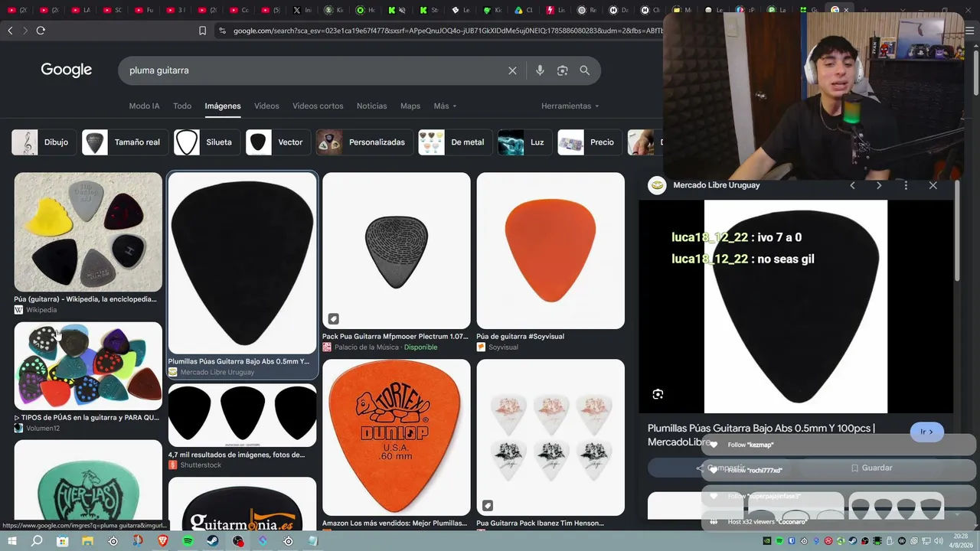Open the preview panel three-dot menu

[906, 185]
